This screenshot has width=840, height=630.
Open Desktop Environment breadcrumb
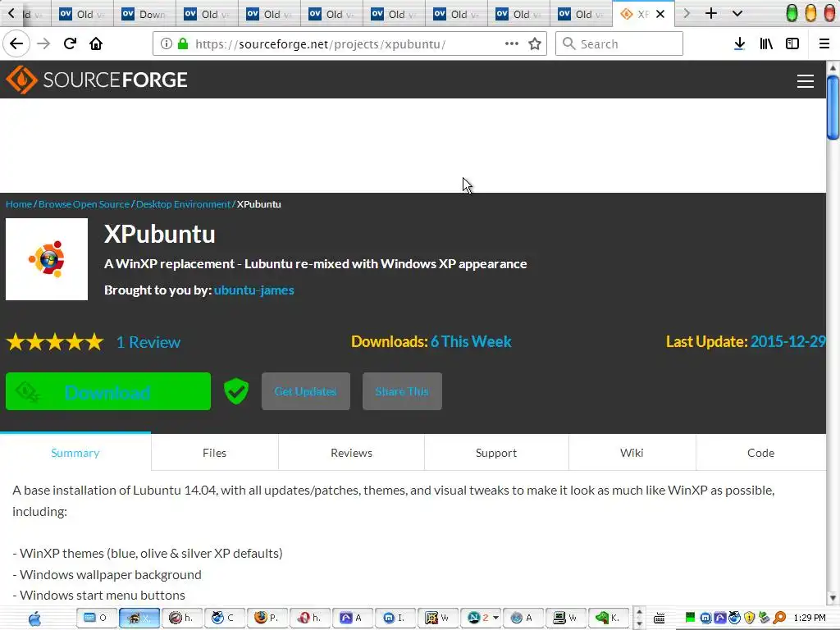pos(183,204)
